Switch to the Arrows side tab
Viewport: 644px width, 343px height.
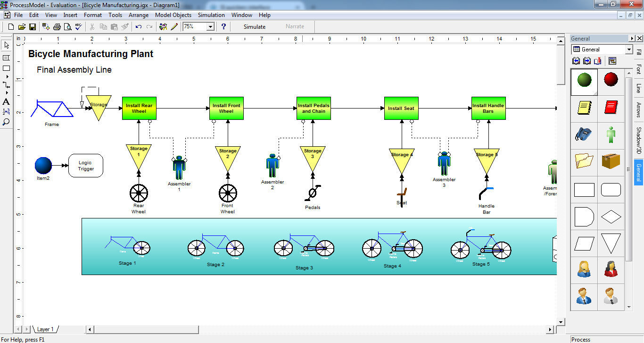pos(639,110)
